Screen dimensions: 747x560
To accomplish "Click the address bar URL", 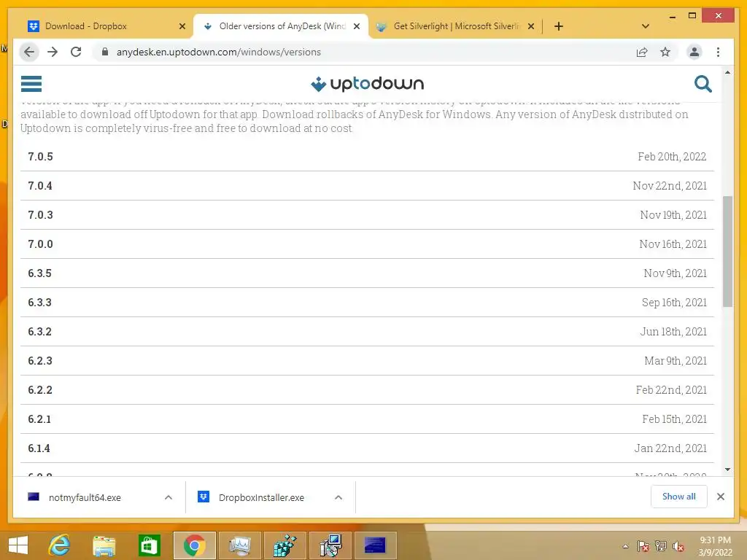I will [x=219, y=52].
